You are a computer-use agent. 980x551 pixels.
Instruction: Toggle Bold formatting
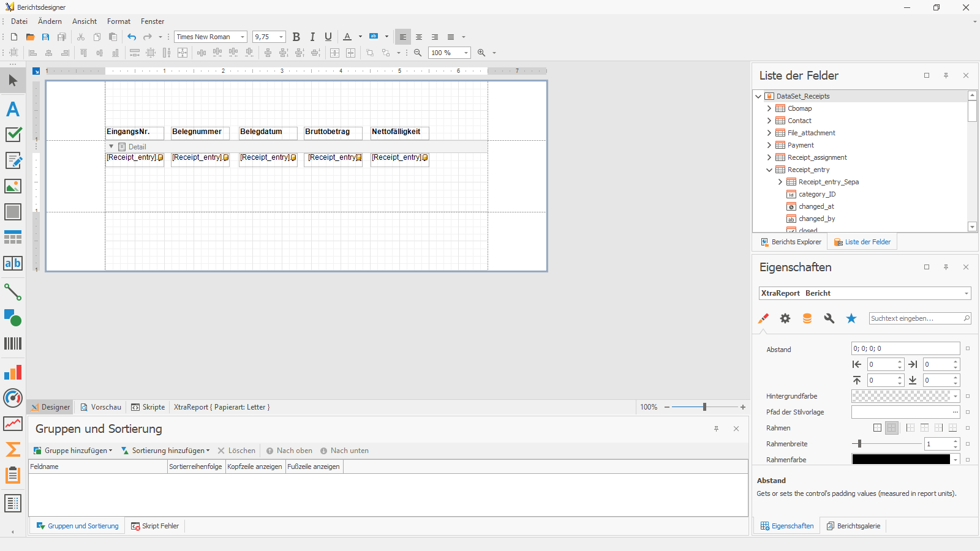[296, 37]
